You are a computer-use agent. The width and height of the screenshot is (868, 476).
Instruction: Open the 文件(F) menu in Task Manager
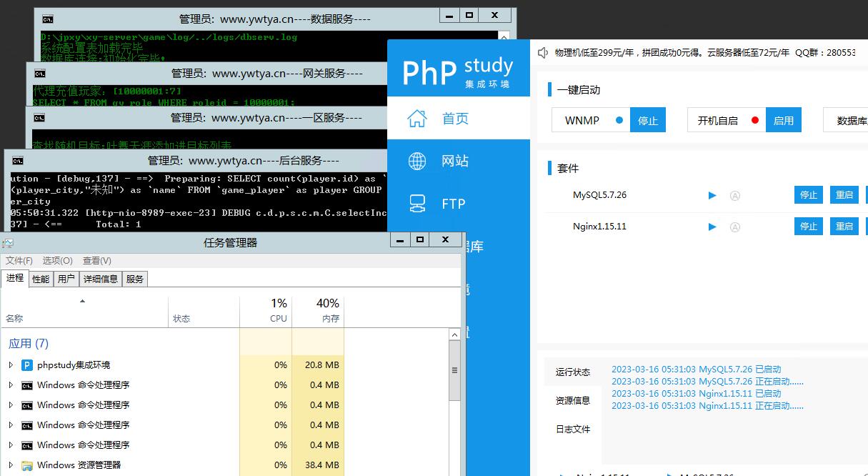(x=19, y=261)
